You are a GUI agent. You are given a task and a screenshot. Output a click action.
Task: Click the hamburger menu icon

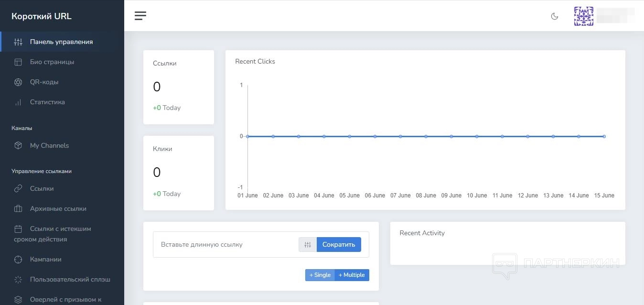click(140, 16)
